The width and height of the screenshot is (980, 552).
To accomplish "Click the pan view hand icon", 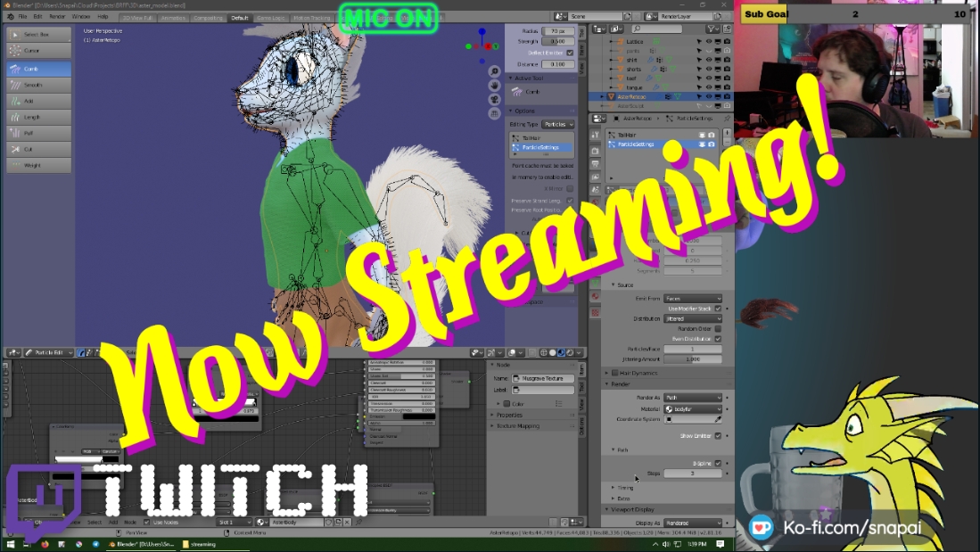I will tap(494, 86).
